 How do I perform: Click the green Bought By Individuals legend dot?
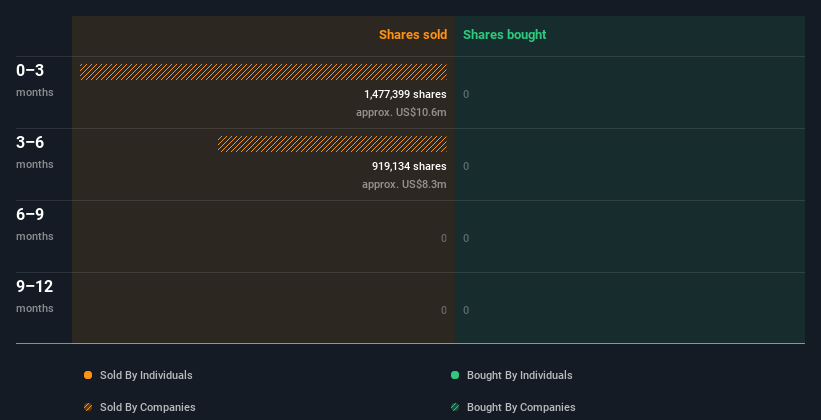click(x=455, y=375)
